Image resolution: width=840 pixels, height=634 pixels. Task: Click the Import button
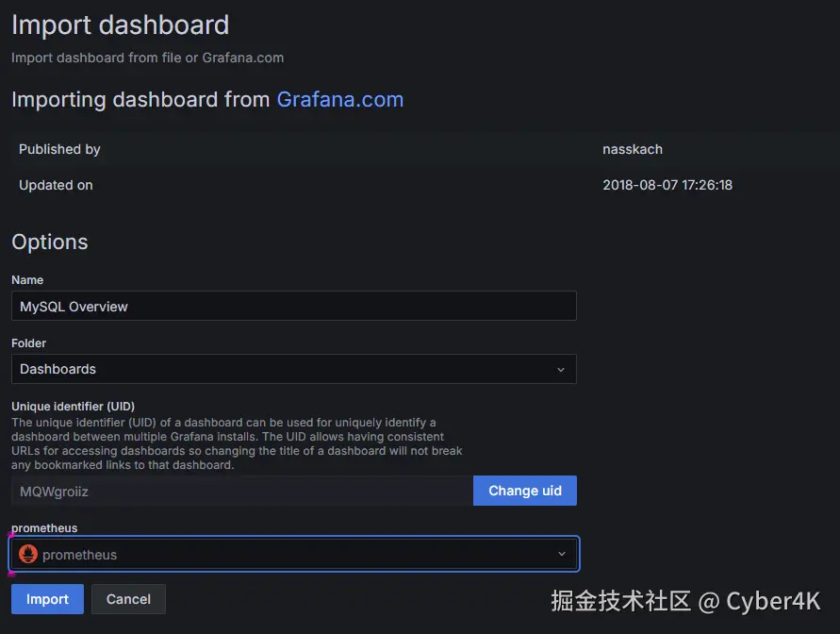pos(47,599)
